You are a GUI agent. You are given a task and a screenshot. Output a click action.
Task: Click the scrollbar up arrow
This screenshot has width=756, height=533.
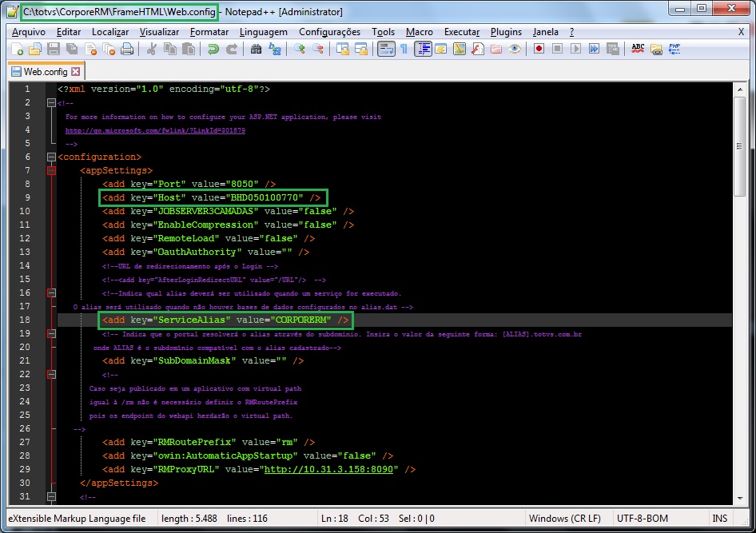tap(739, 89)
